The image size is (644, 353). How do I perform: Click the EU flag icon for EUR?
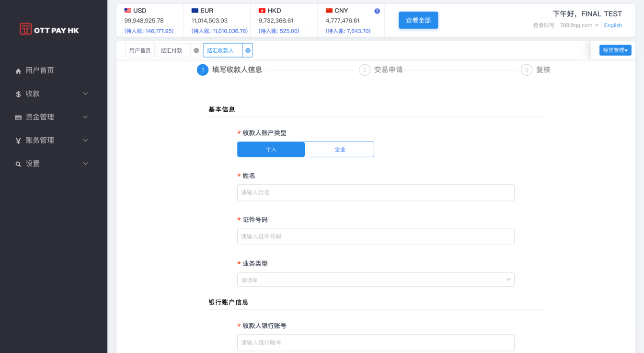click(195, 11)
